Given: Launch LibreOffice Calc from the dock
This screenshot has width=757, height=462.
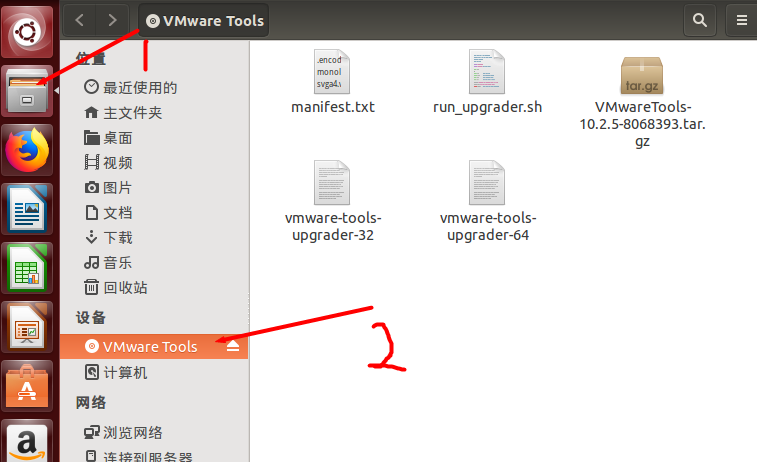Looking at the screenshot, I should click(x=27, y=268).
